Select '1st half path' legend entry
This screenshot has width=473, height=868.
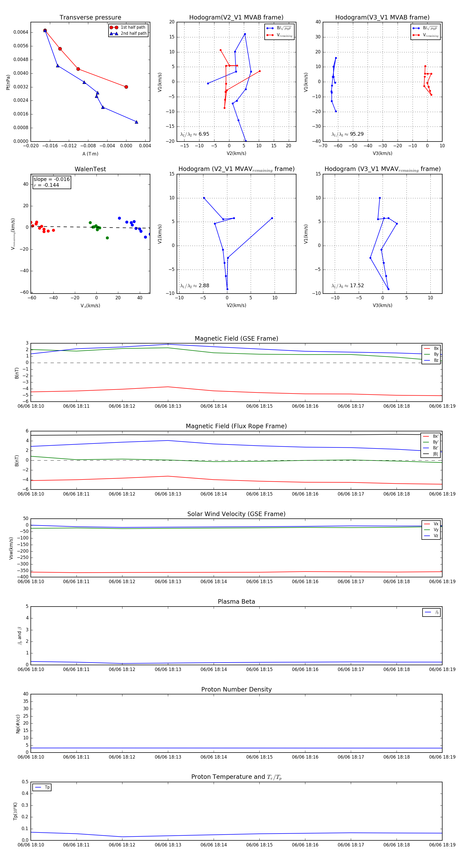click(x=128, y=27)
